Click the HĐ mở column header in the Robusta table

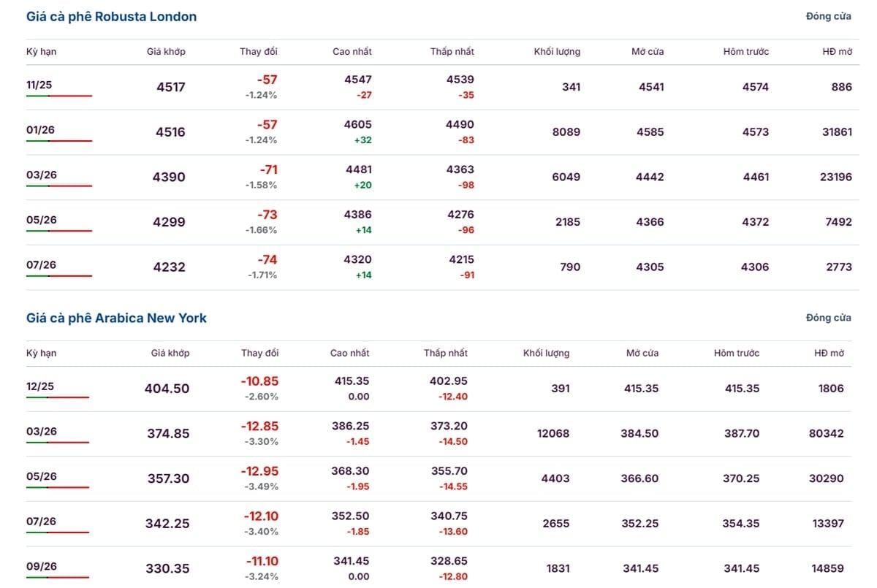click(x=837, y=52)
